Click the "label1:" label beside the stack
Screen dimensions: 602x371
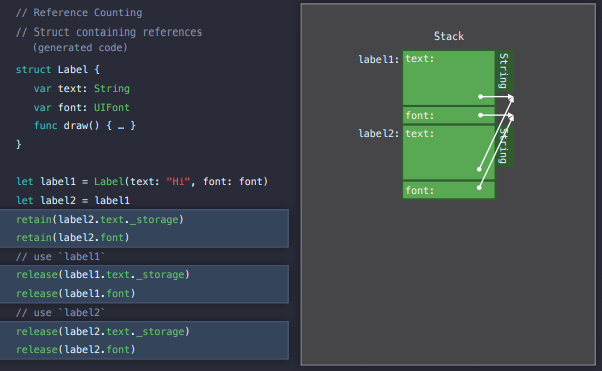[379, 60]
